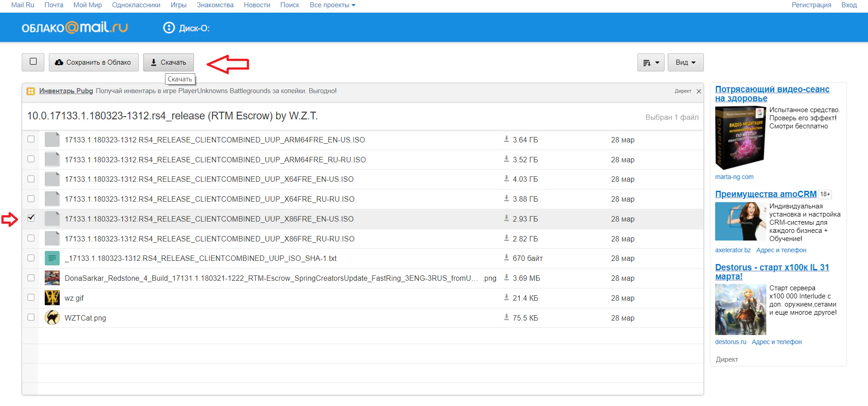Open Новости in top navigation

point(257,5)
